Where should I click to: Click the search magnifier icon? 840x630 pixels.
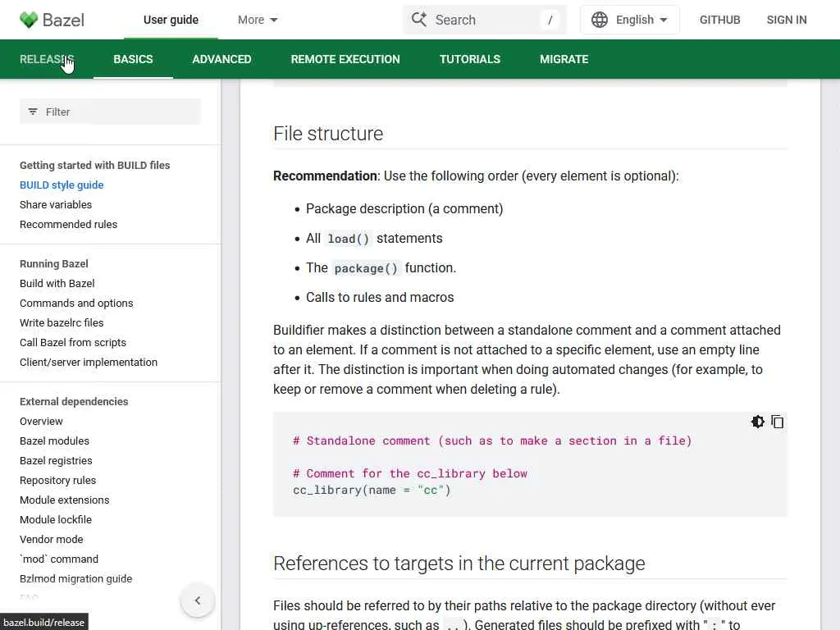419,20
